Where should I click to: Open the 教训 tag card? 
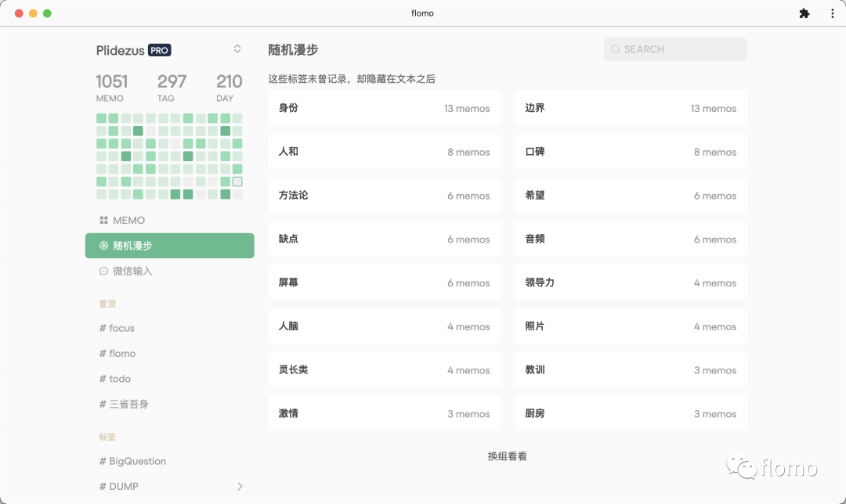coord(631,369)
